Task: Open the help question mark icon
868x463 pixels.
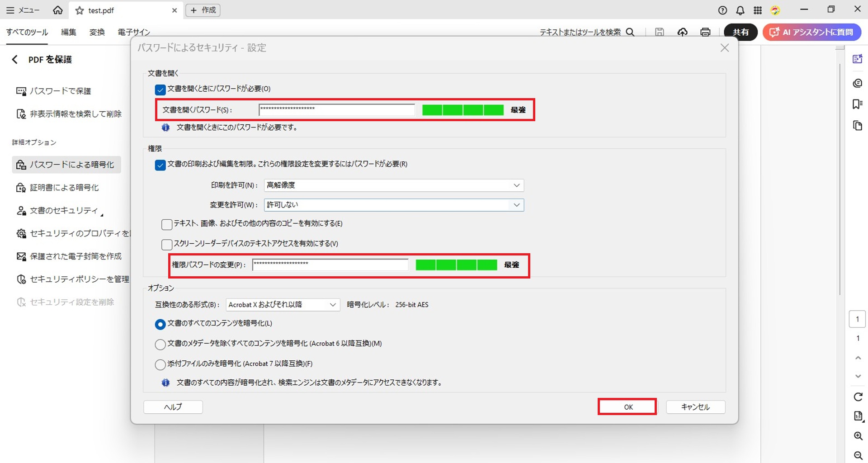Action: point(722,10)
